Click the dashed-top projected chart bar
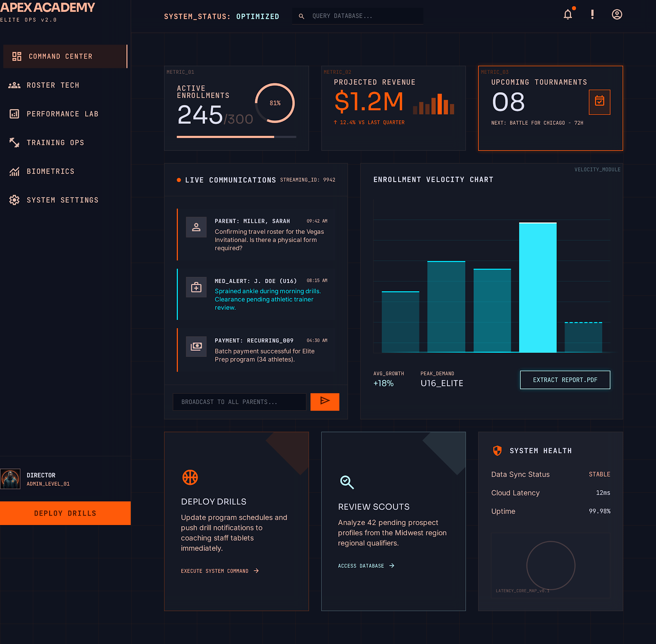This screenshot has width=656, height=644. (x=583, y=337)
